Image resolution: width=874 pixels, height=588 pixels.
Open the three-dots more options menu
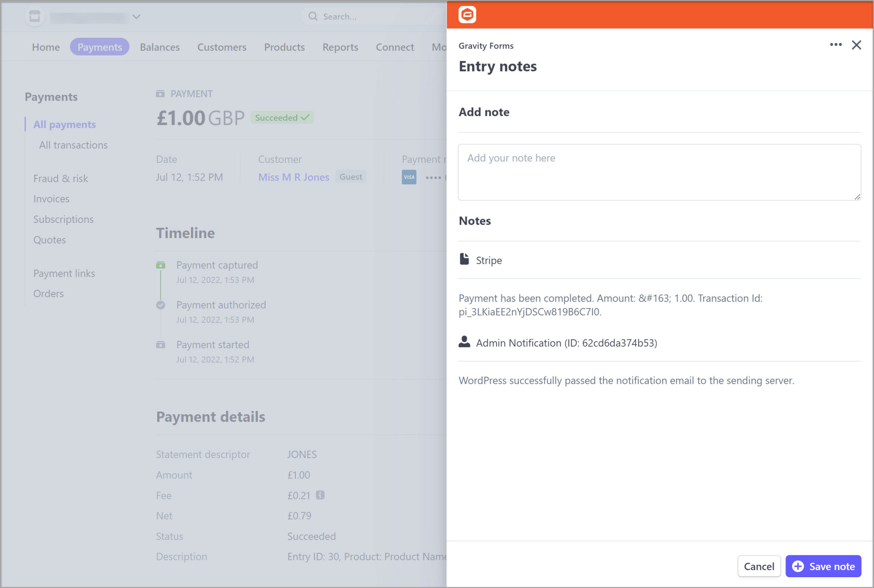pos(835,45)
